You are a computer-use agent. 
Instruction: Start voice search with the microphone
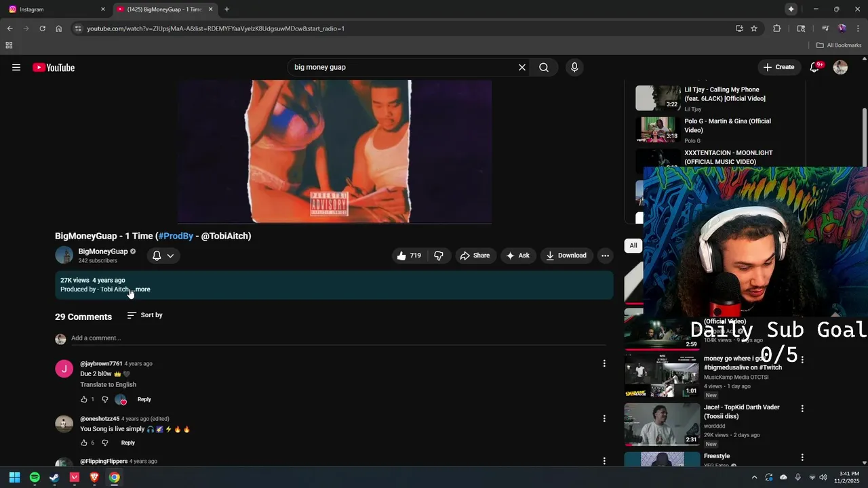point(574,67)
